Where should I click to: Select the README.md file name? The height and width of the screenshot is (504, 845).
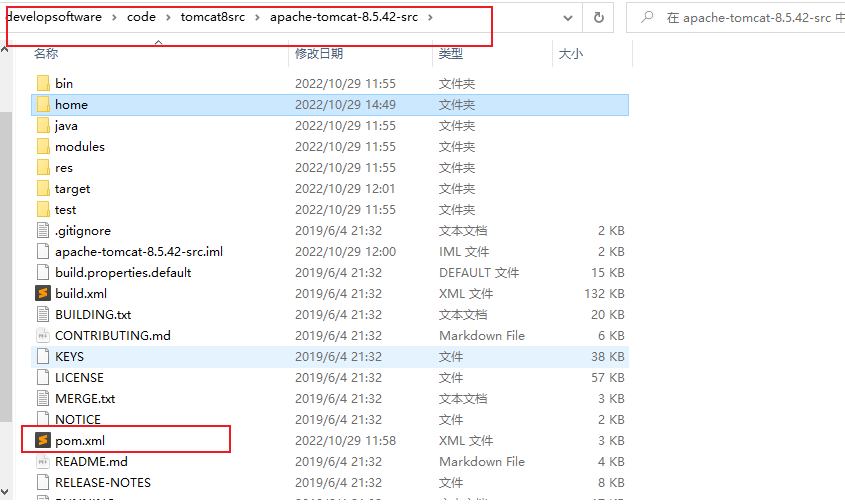click(x=91, y=461)
